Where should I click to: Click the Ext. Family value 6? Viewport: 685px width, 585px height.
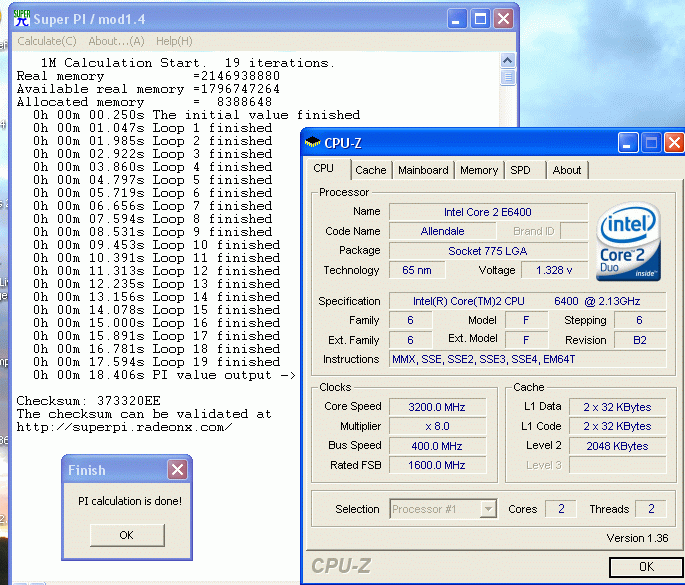click(x=411, y=340)
